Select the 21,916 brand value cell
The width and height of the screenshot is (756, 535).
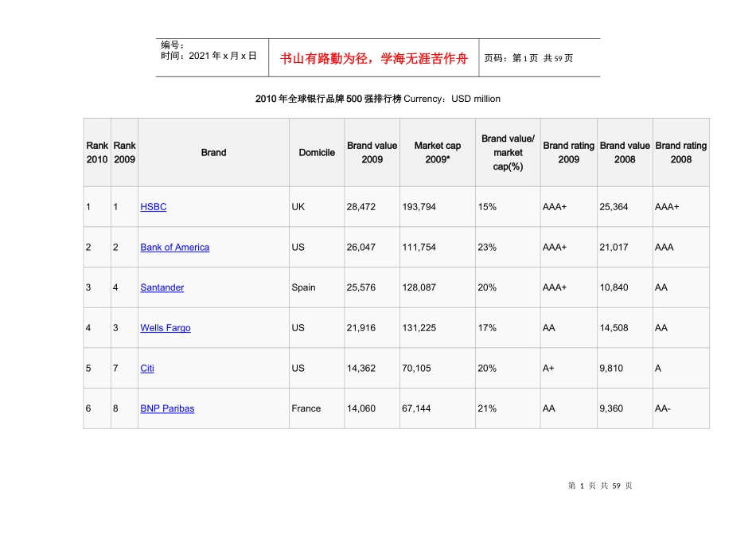click(372, 328)
